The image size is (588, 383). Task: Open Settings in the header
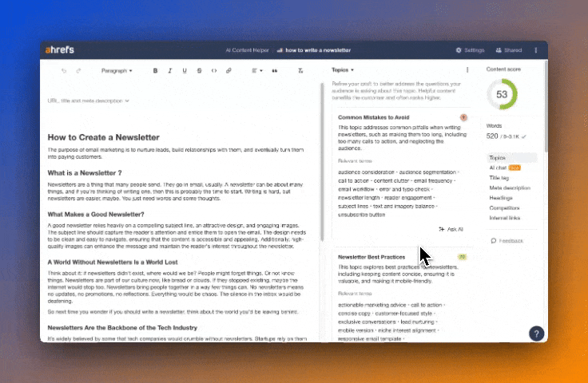point(470,50)
